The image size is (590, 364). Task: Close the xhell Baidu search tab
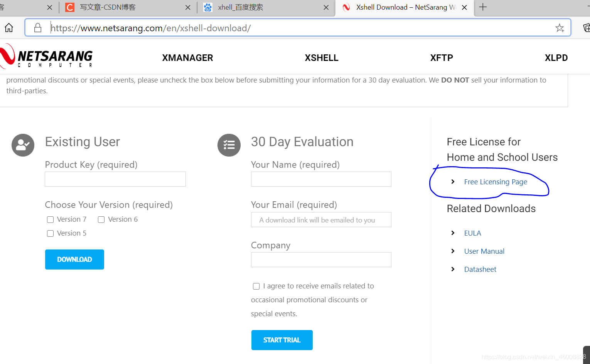(x=326, y=7)
